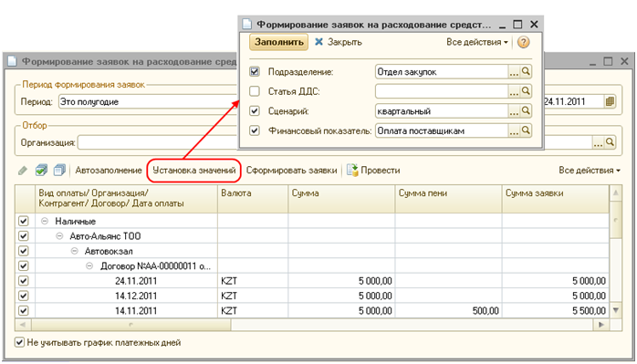Image resolution: width=637 pixels, height=364 pixels.
Task: Open the calendar picker next to 24.11.2011
Action: [x=610, y=101]
